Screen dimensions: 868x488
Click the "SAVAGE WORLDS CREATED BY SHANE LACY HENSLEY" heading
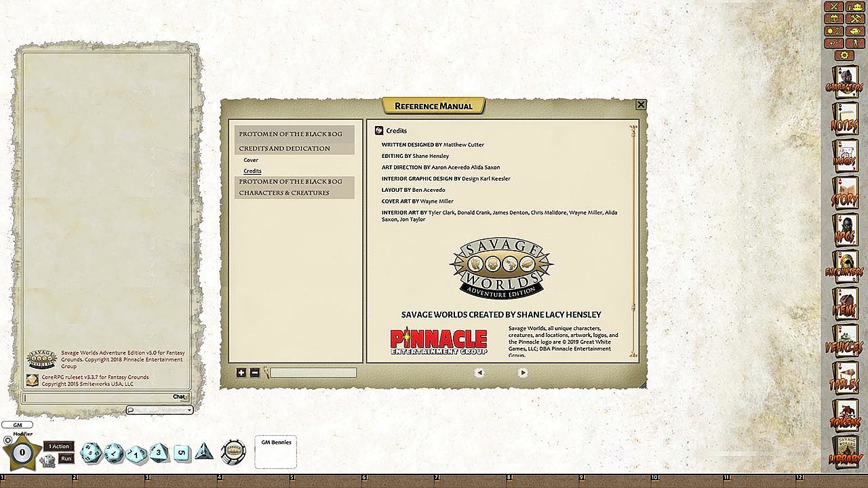501,314
